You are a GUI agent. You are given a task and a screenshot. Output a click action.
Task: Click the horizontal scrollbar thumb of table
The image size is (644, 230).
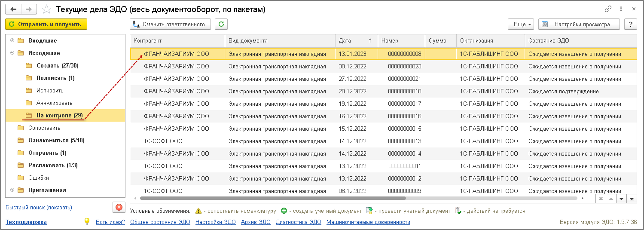point(273,198)
